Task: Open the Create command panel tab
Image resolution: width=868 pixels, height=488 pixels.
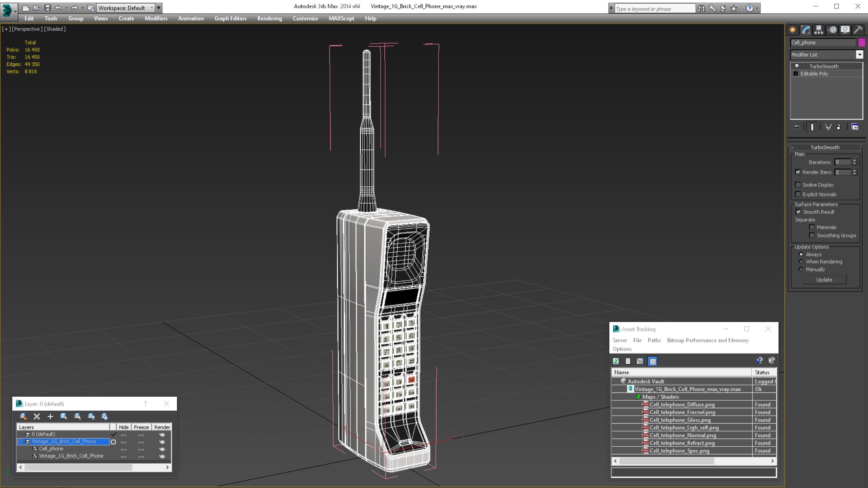Action: pyautogui.click(x=793, y=30)
